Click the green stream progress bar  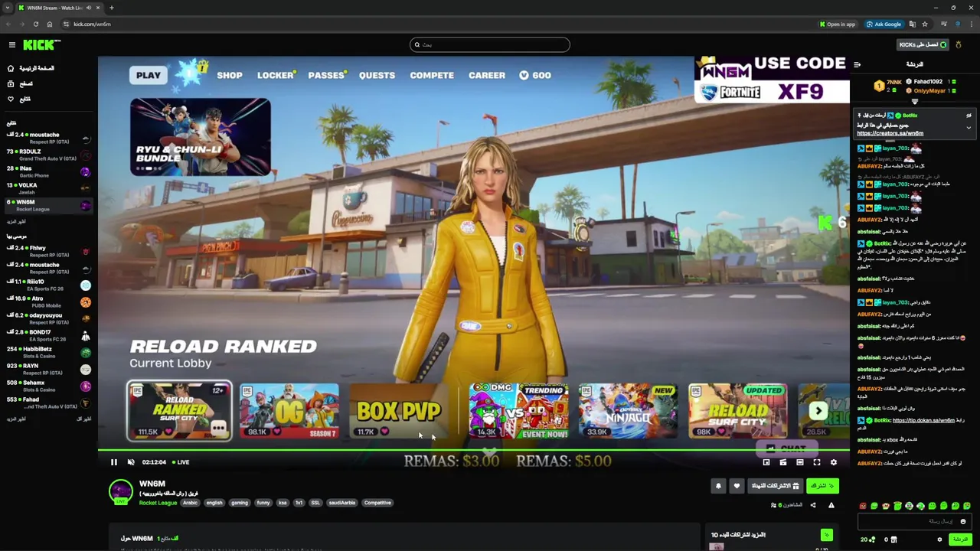pos(474,450)
